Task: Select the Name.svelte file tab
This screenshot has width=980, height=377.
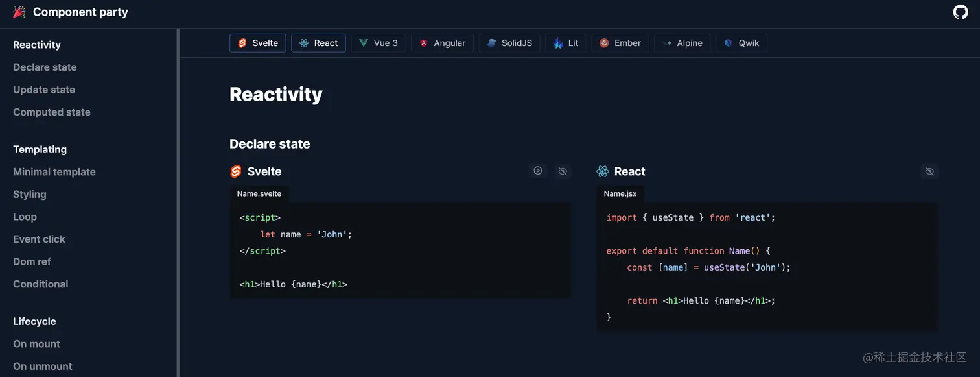Action: coord(259,193)
